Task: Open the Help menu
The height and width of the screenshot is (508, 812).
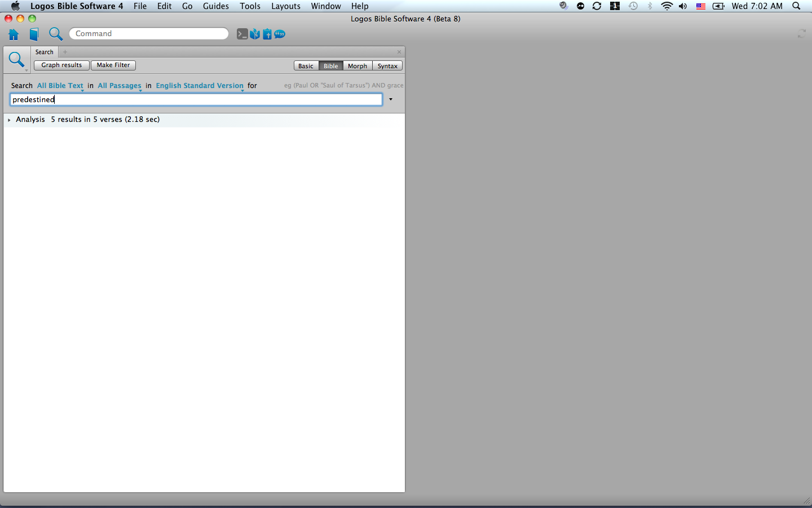Action: [360, 6]
